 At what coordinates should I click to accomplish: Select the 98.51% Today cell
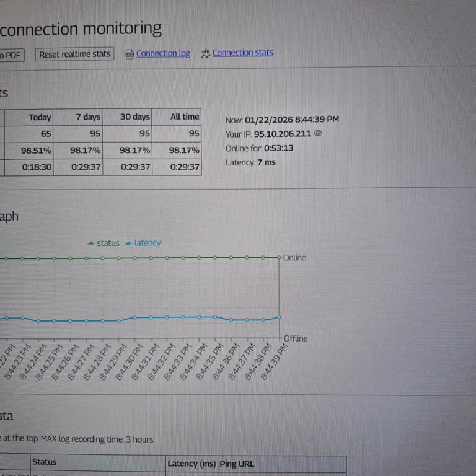point(29,151)
